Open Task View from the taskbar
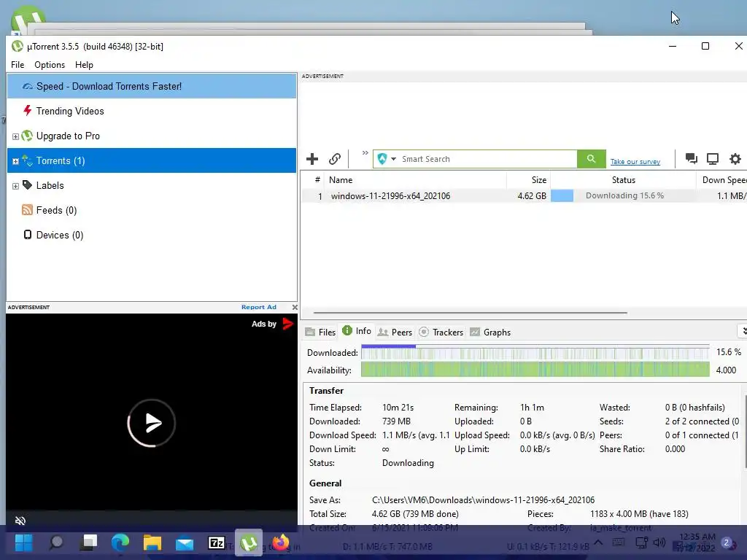Image resolution: width=747 pixels, height=560 pixels. pyautogui.click(x=88, y=542)
